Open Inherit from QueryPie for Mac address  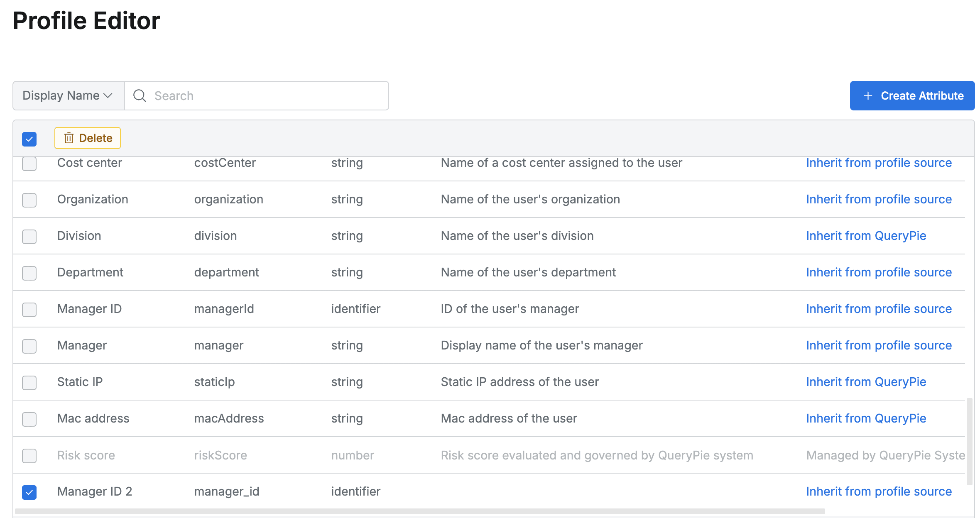(866, 418)
